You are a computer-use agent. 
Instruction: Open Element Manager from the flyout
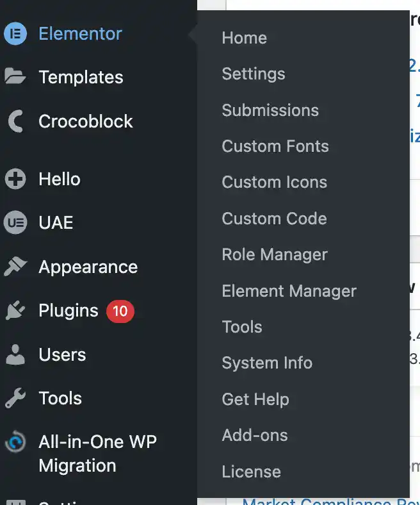click(x=289, y=291)
